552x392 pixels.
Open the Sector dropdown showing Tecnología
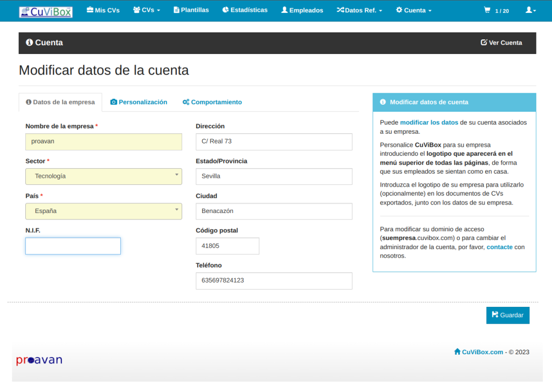tap(103, 176)
